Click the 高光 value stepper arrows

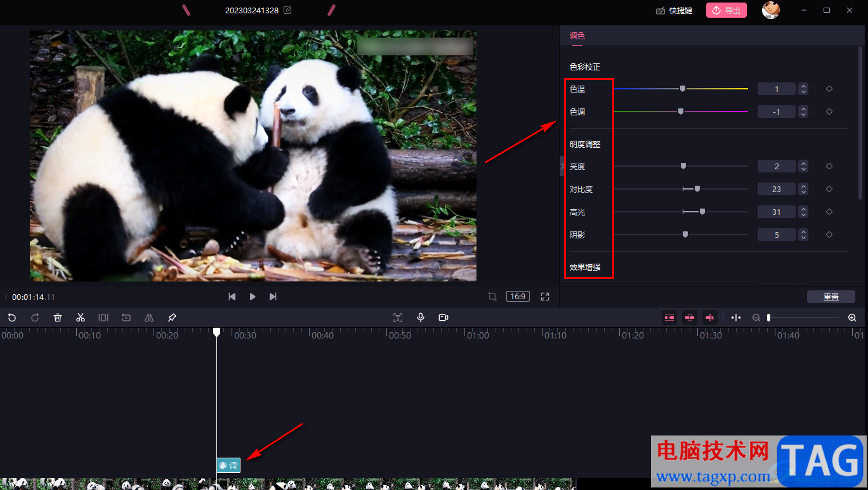click(x=803, y=212)
